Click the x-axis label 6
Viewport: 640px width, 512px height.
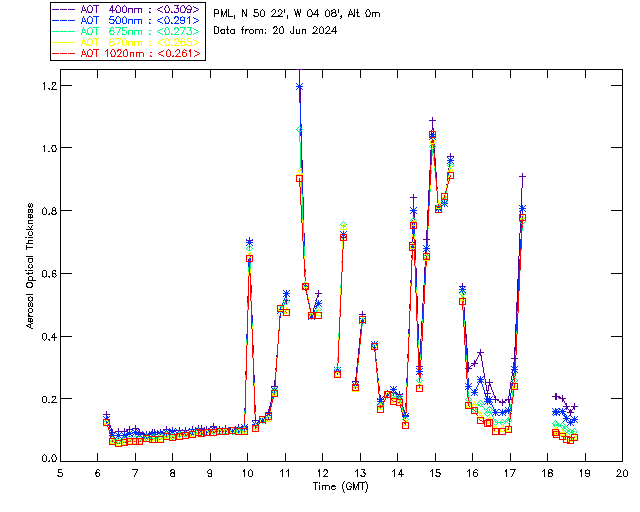[98, 473]
